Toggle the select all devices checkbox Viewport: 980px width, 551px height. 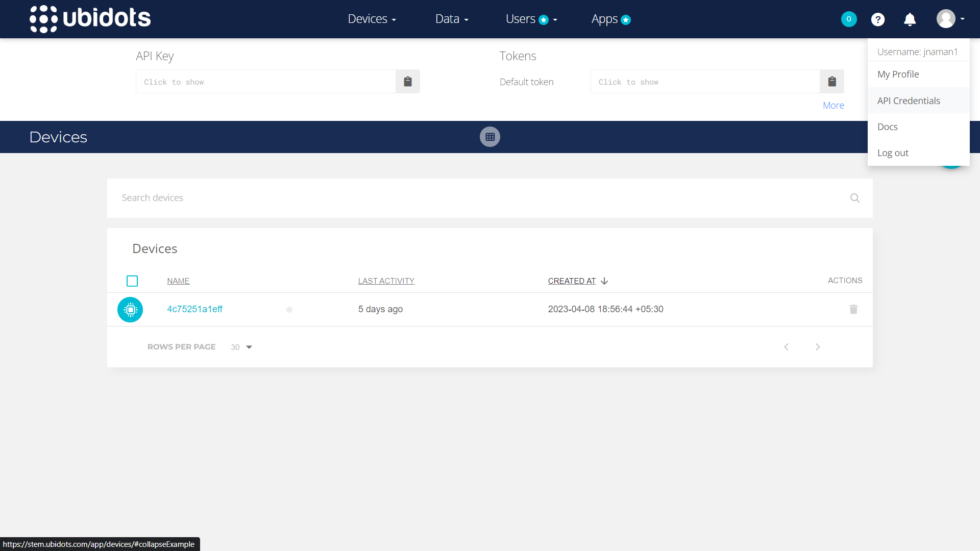[x=132, y=281]
